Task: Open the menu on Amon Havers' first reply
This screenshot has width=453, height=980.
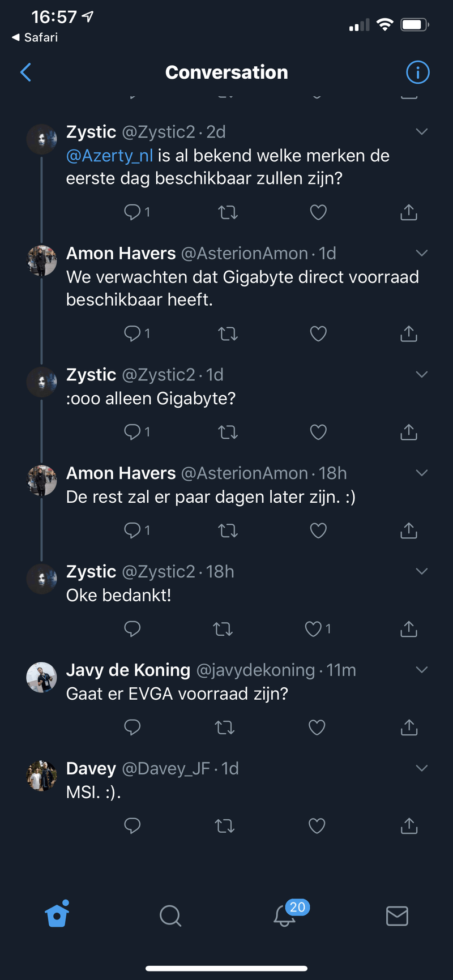Action: point(421,253)
